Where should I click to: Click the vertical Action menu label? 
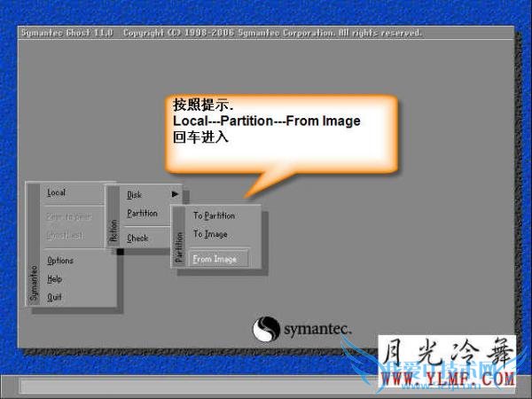click(x=113, y=231)
